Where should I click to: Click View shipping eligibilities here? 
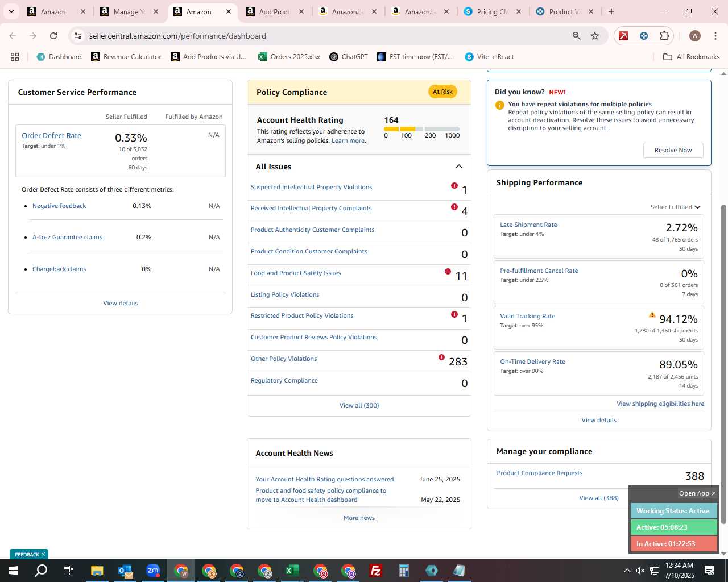[x=660, y=404]
